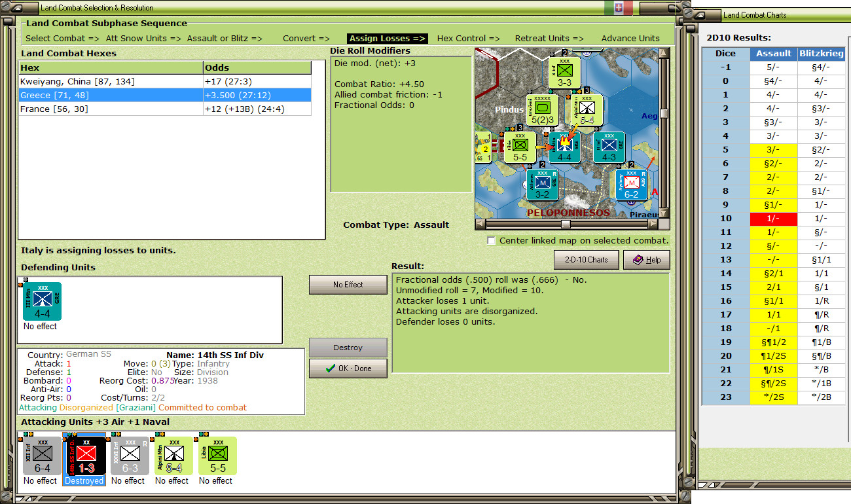Click the Die mod. (net): +3 line
Image resolution: width=851 pixels, height=504 pixels.
pyautogui.click(x=375, y=63)
